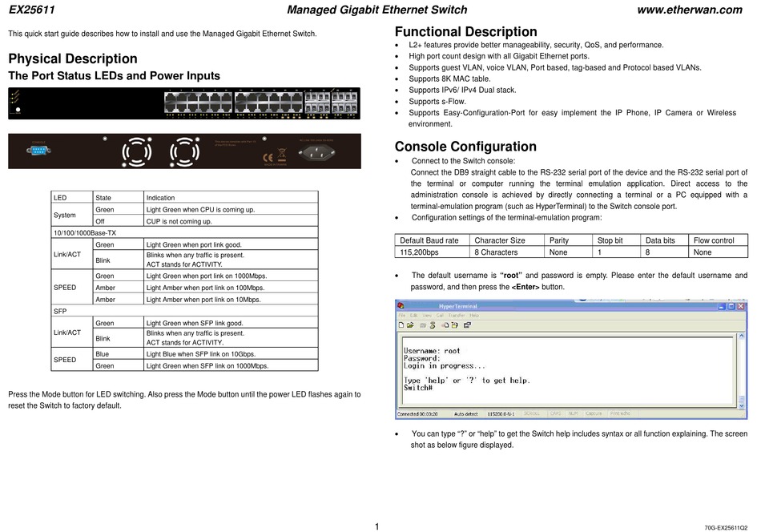Click 'The Port Status LEDs and Power Inputs' subheading
The width and height of the screenshot is (761, 532).
[x=114, y=76]
